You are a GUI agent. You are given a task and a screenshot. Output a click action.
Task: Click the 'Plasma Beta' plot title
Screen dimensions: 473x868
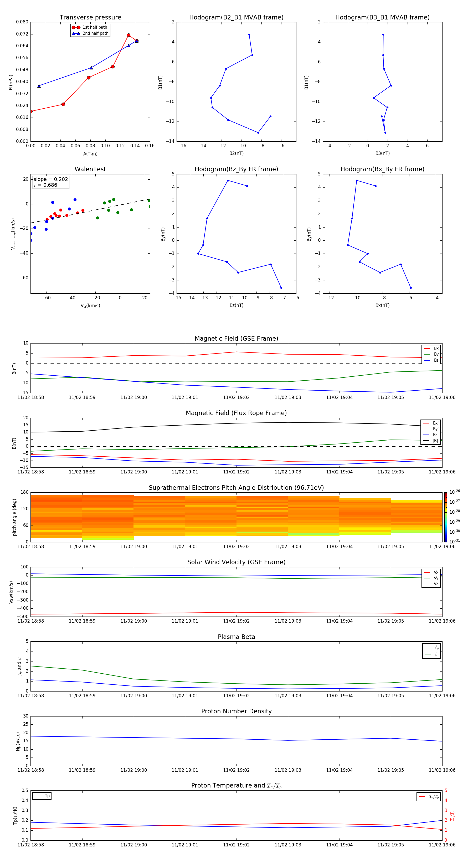(x=236, y=637)
